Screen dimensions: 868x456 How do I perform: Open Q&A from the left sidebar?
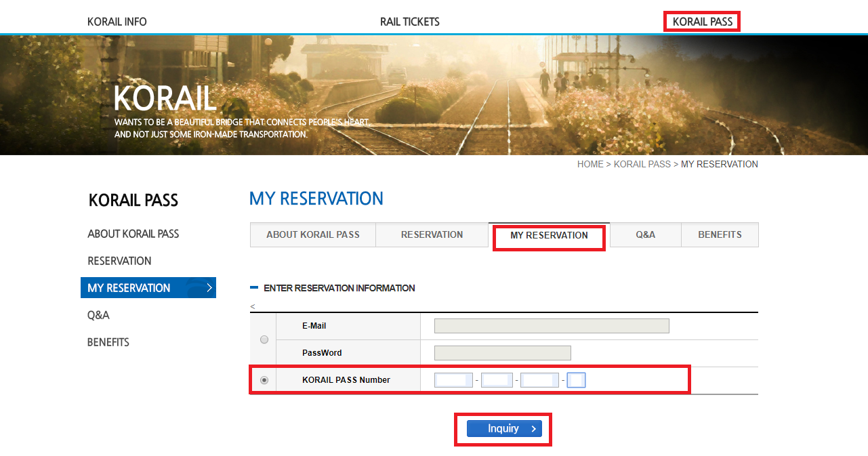[x=98, y=315]
